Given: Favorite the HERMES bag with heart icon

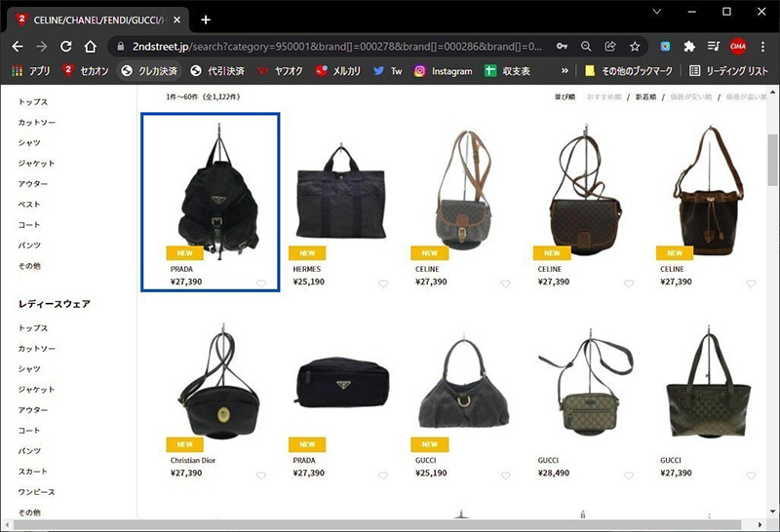Looking at the screenshot, I should [383, 285].
